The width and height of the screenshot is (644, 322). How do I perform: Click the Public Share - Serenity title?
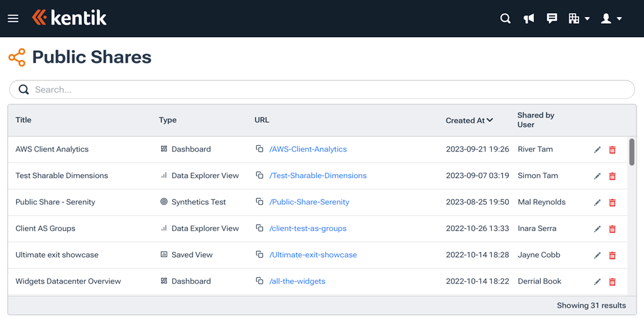tap(55, 202)
